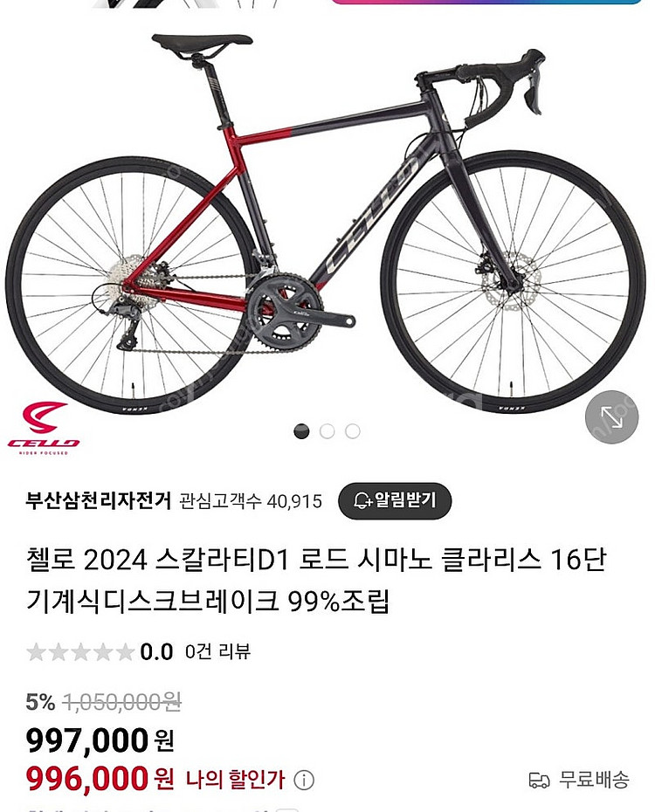Click the 알림받기 button label
The height and width of the screenshot is (812, 655).
click(405, 500)
